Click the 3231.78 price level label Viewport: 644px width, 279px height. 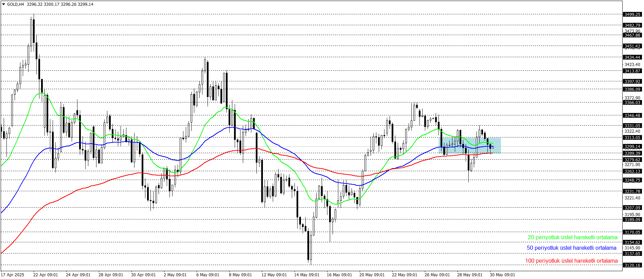pyautogui.click(x=632, y=192)
